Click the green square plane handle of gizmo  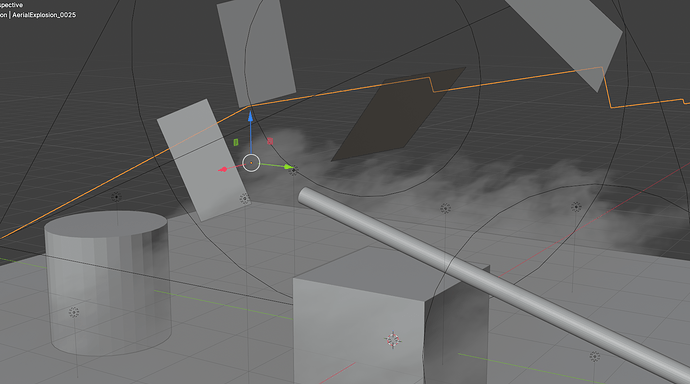236,142
